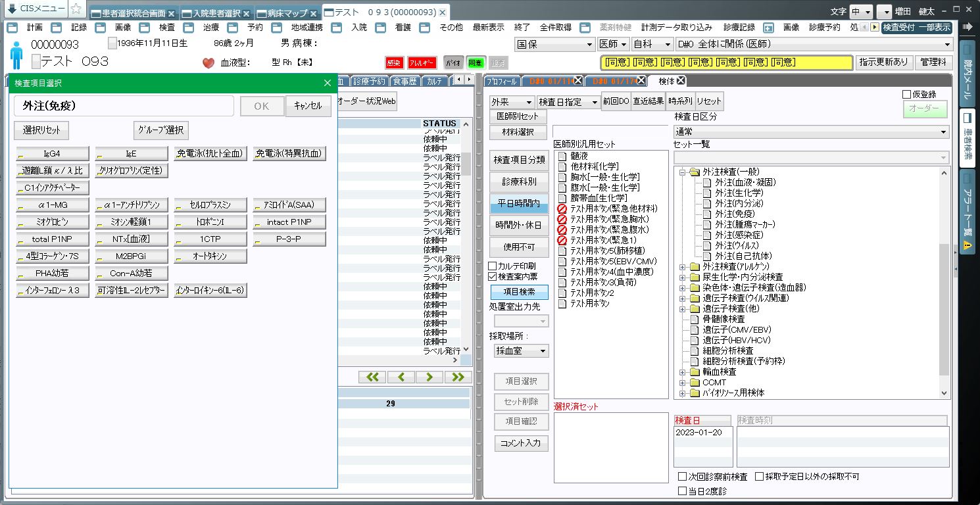The width and height of the screenshot is (980, 505).
Task: Open the 患者検索 sidebar panel
Action: coord(968,137)
